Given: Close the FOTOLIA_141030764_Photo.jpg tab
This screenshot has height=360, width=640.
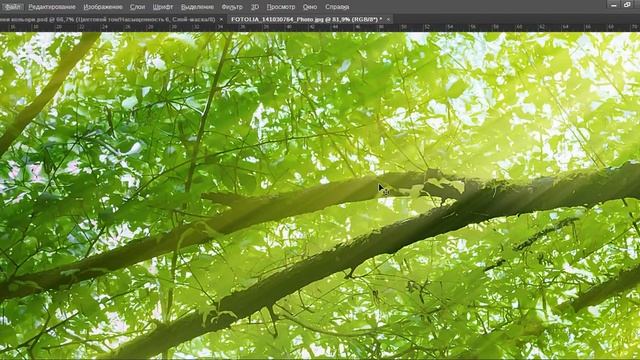Looking at the screenshot, I should point(388,19).
